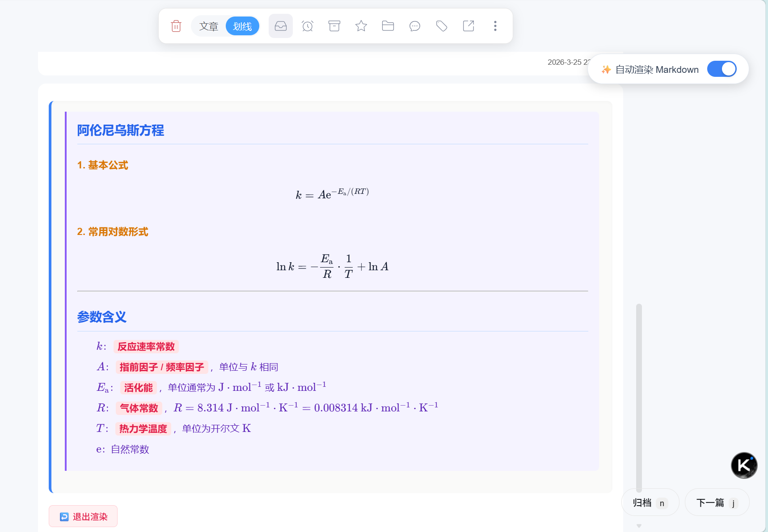The image size is (768, 532).
Task: Open the folder icon in toolbar
Action: pos(388,26)
